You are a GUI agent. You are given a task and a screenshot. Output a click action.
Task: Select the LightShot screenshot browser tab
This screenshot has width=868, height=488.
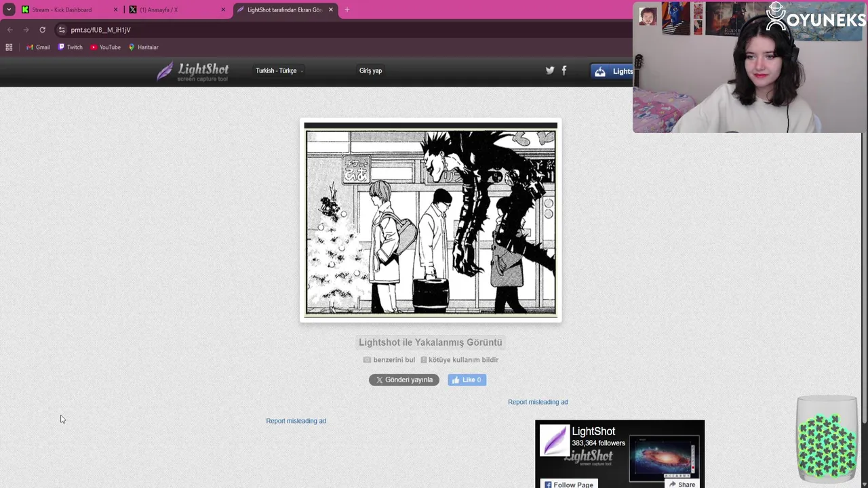point(284,9)
